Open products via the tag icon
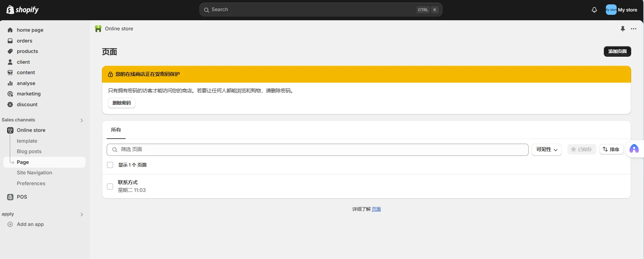The image size is (644, 259). tap(10, 51)
